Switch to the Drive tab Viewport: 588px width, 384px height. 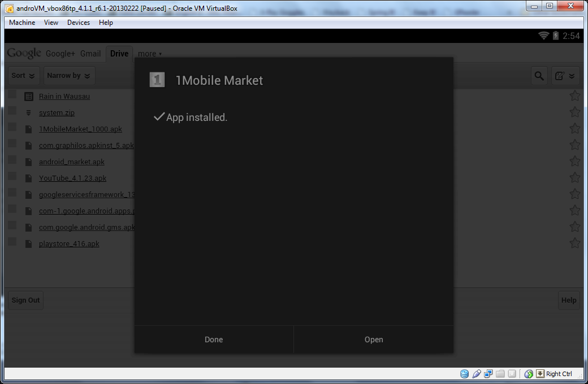point(119,54)
